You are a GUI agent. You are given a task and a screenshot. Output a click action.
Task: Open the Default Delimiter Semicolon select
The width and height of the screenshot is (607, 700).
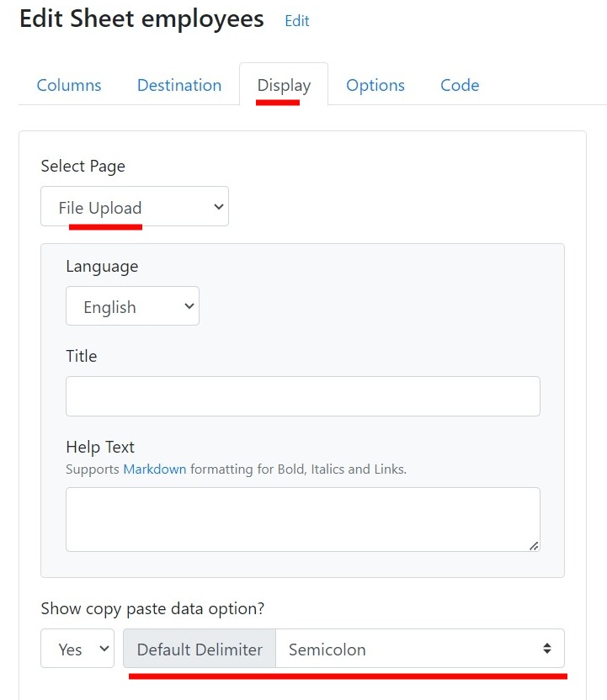(420, 648)
